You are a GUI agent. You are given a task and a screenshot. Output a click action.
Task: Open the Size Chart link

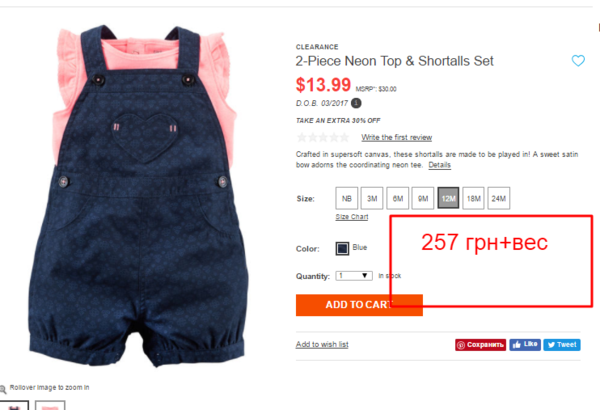[352, 217]
